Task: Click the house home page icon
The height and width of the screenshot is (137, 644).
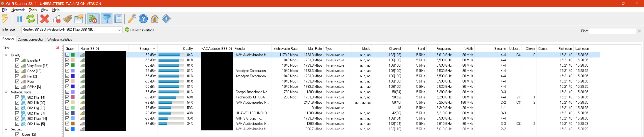Action: pyautogui.click(x=155, y=19)
